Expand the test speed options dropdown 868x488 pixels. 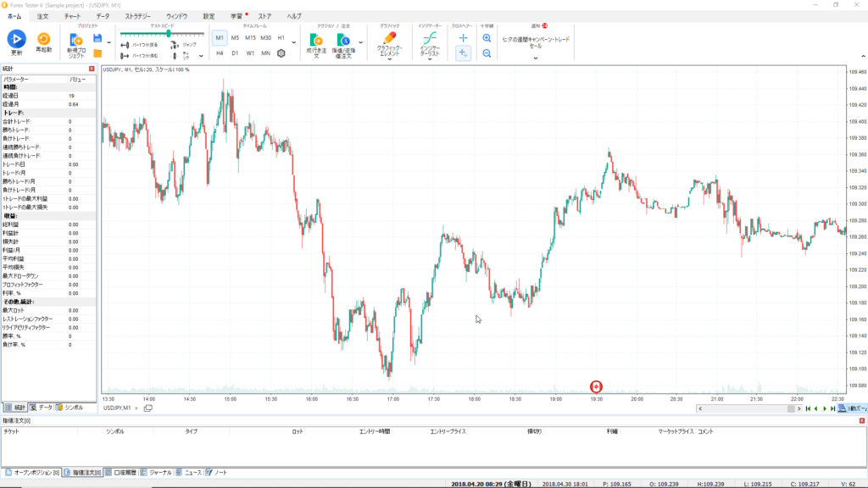[202, 56]
